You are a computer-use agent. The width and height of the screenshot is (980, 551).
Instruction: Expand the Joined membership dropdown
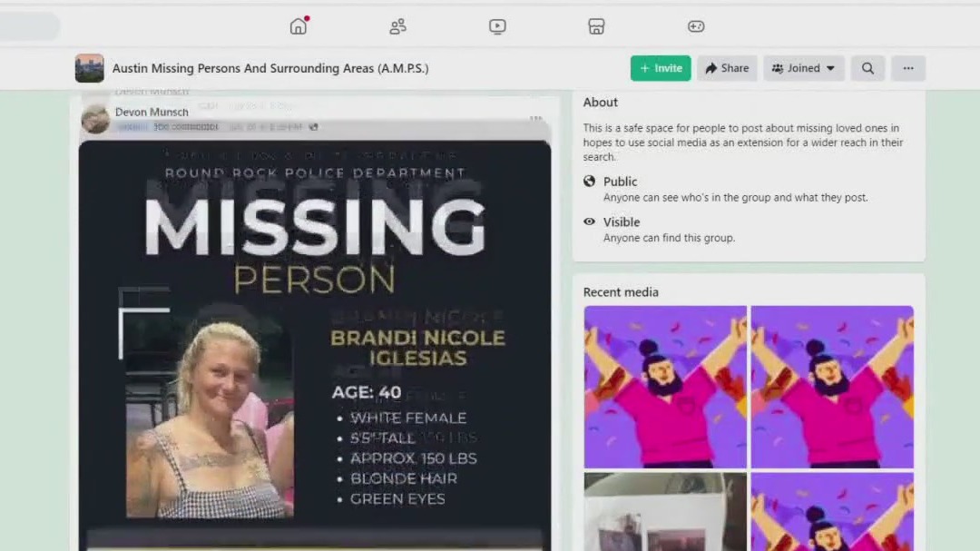click(804, 68)
